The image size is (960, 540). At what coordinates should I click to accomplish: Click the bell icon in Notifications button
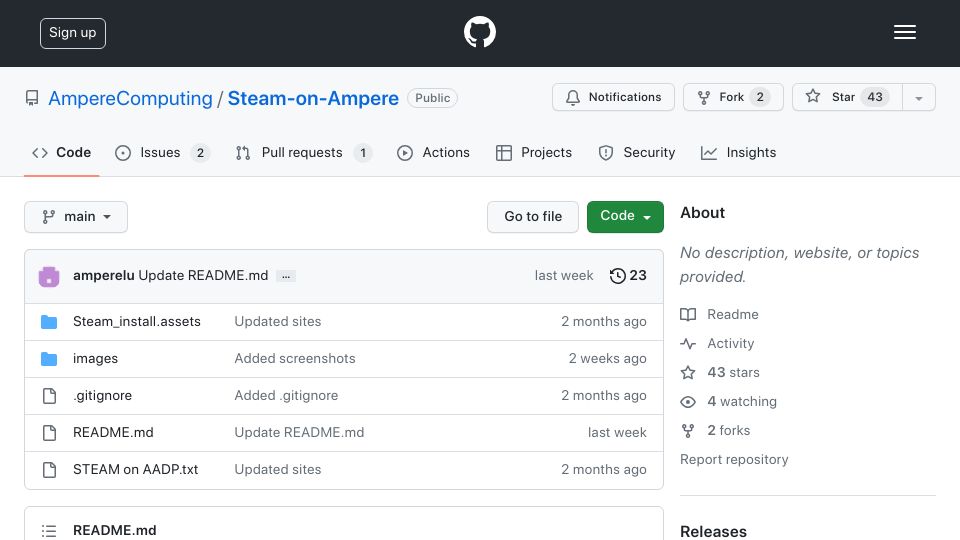click(x=572, y=97)
